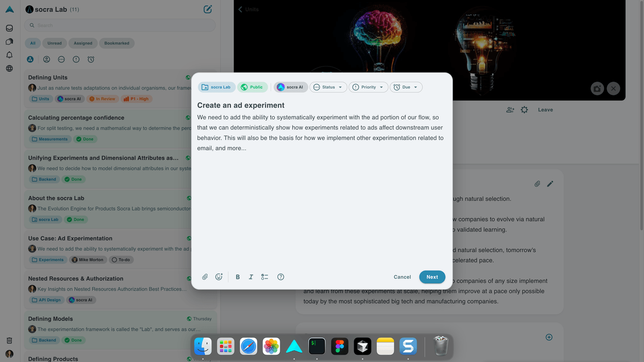Toggle the Unread filter
Image resolution: width=644 pixels, height=362 pixels.
55,43
